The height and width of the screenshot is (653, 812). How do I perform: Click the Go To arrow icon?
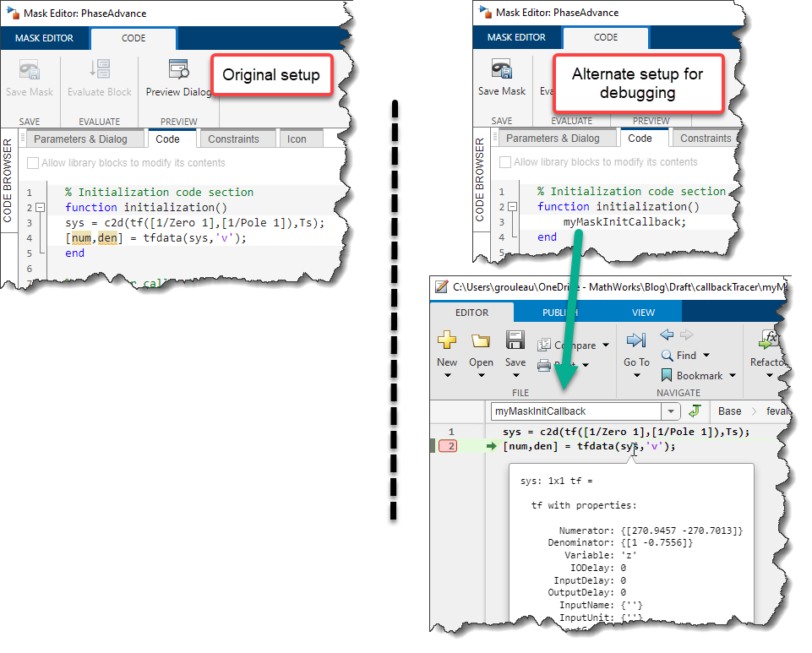point(635,340)
